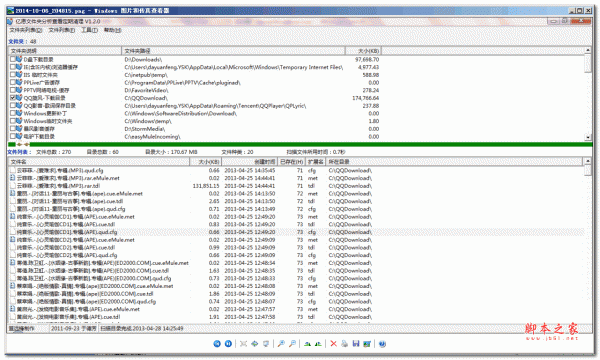Check the Windows更新补丁 checkbox

click(x=13, y=113)
